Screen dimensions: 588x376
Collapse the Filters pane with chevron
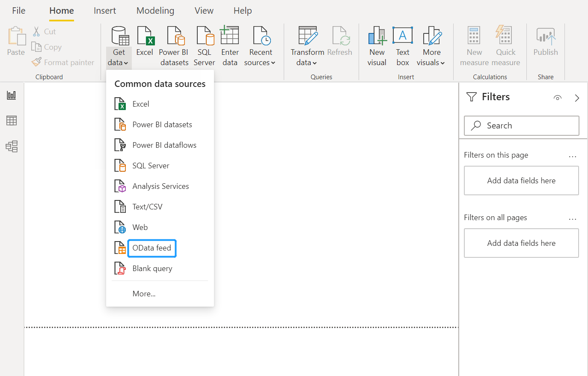(x=577, y=98)
